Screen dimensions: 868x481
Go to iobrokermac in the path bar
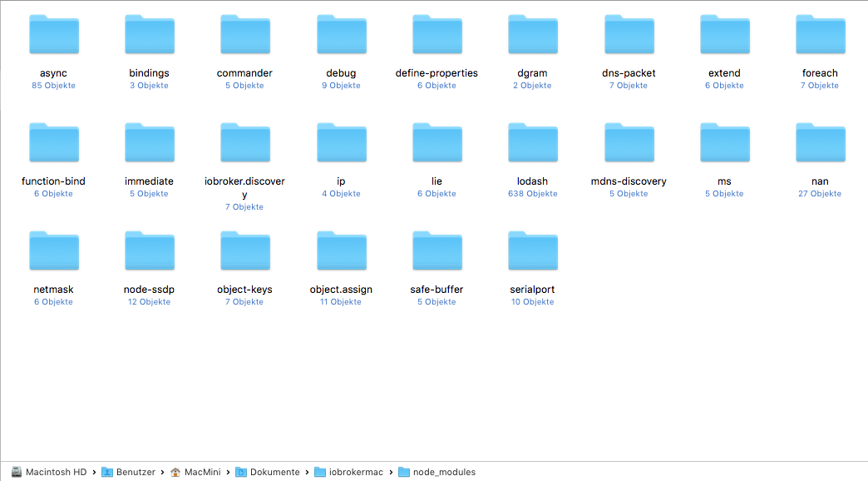pos(348,472)
